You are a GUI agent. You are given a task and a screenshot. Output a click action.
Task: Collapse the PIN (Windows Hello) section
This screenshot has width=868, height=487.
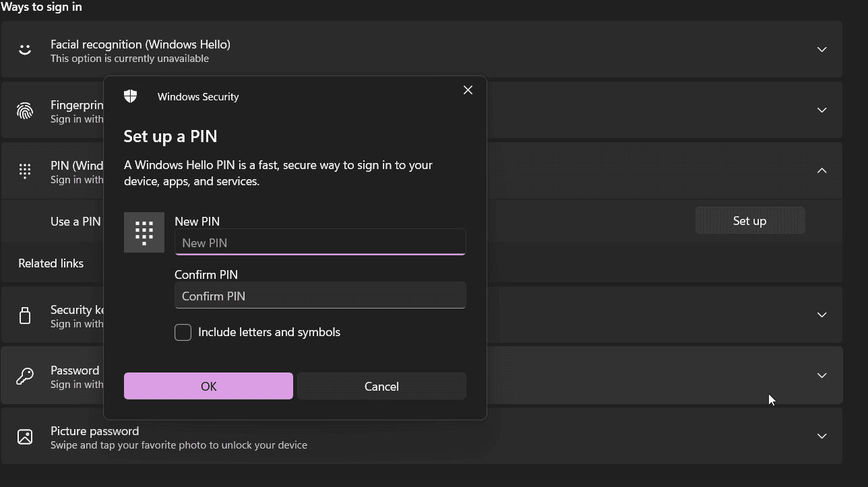click(x=821, y=171)
